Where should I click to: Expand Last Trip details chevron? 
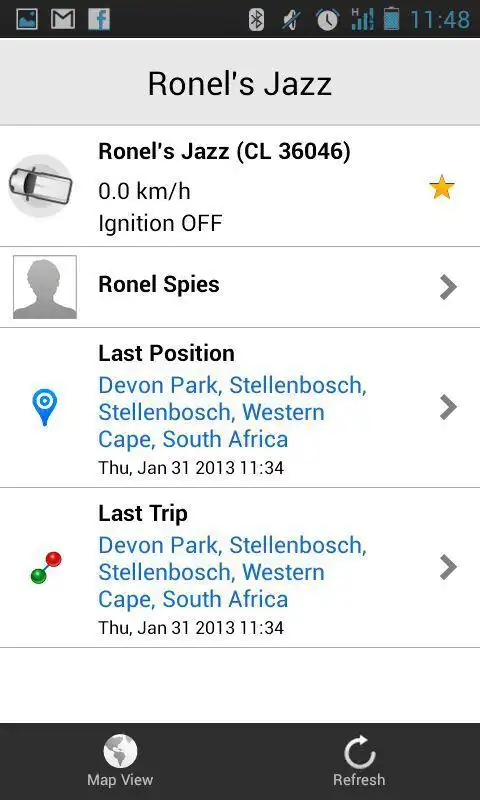click(x=448, y=567)
